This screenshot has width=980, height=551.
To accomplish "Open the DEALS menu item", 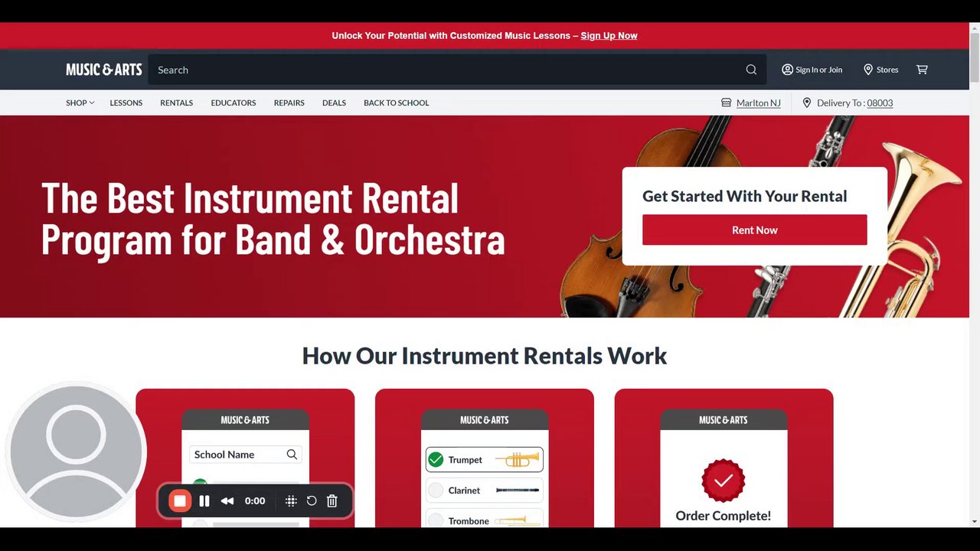I will [334, 103].
